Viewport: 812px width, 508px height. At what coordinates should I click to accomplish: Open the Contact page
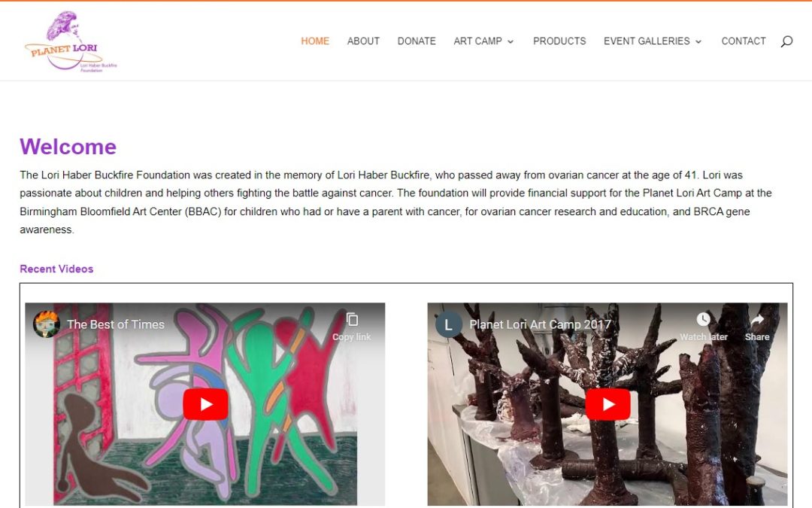[743, 41]
